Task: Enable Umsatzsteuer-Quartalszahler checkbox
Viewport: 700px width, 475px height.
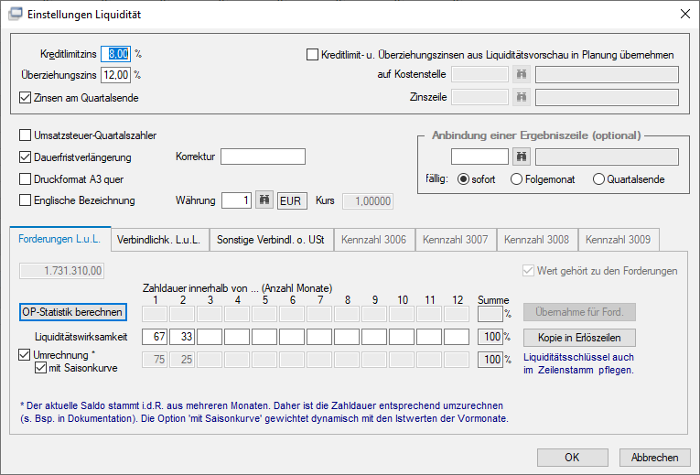Action: (25, 135)
